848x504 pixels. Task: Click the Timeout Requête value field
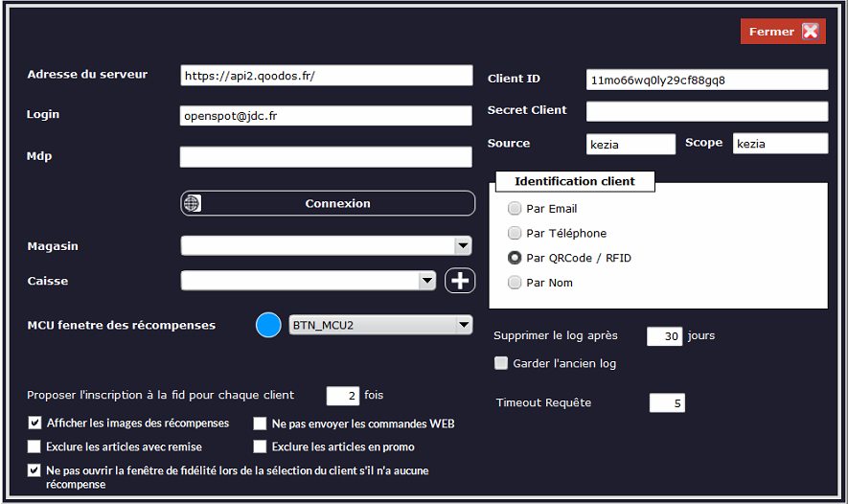[667, 403]
